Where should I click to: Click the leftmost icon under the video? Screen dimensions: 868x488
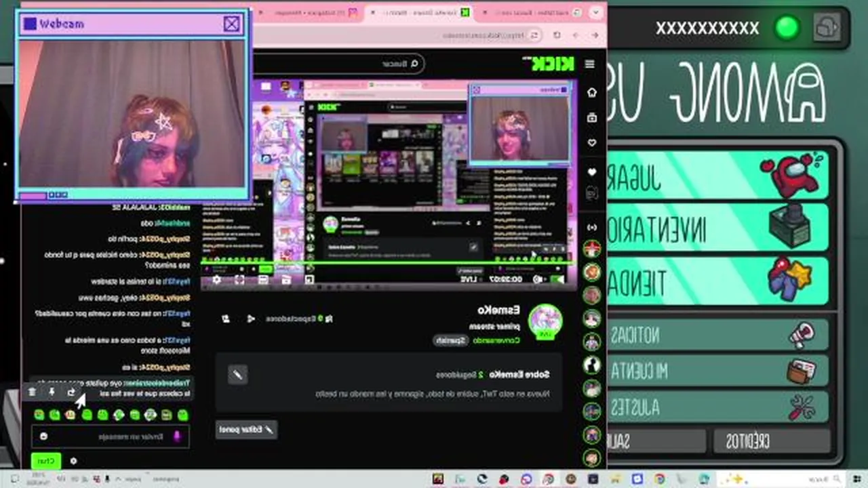226,319
